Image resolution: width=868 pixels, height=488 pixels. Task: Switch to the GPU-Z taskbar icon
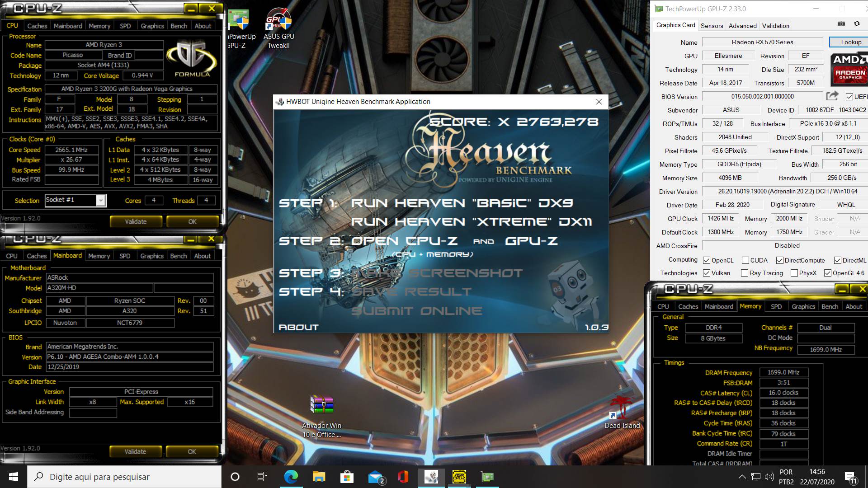click(x=487, y=477)
